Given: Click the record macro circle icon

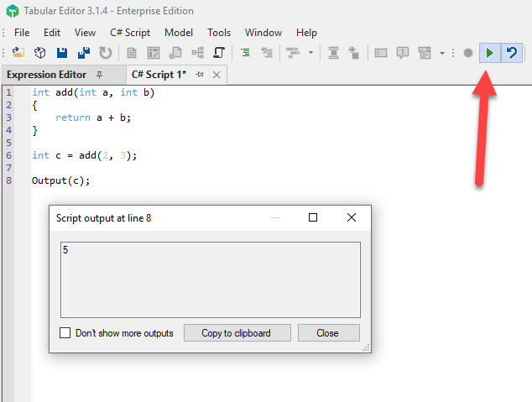Looking at the screenshot, I should coord(467,53).
